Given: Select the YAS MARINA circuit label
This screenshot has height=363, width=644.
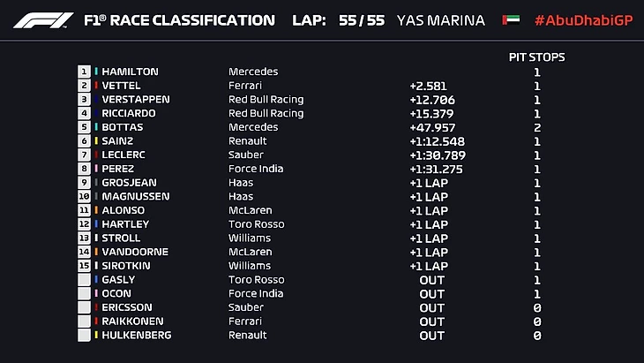Looking at the screenshot, I should [440, 20].
